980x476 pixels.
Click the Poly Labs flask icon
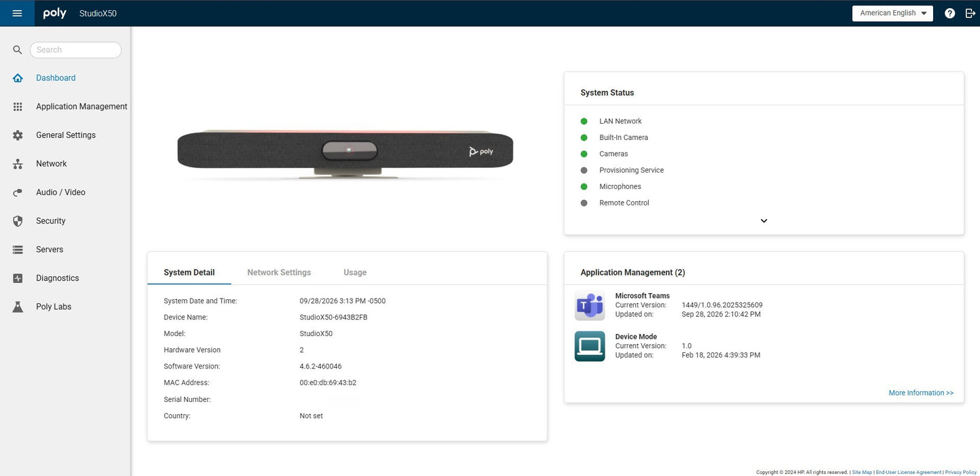pos(18,307)
